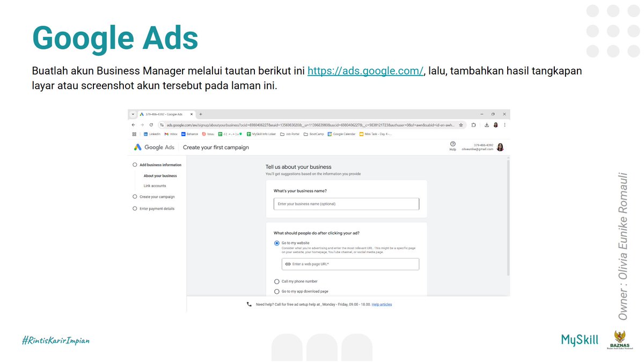This screenshot has height=362, width=644.
Task: Click the site info icon in address bar
Action: (x=162, y=125)
